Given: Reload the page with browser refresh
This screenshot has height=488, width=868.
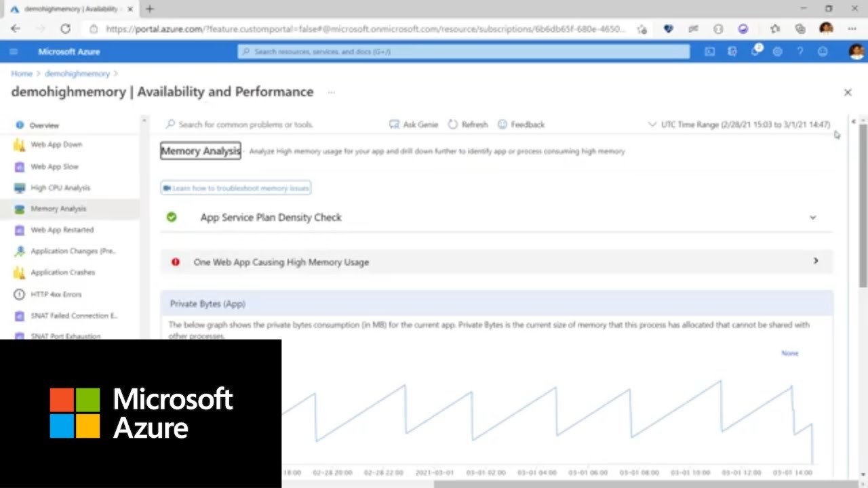Looking at the screenshot, I should point(65,28).
